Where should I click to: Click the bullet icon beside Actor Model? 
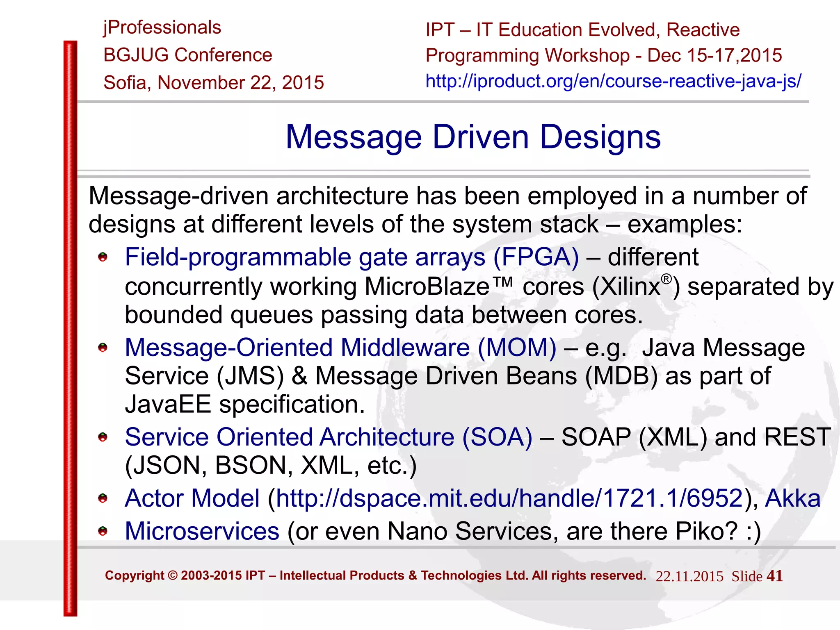103,498
